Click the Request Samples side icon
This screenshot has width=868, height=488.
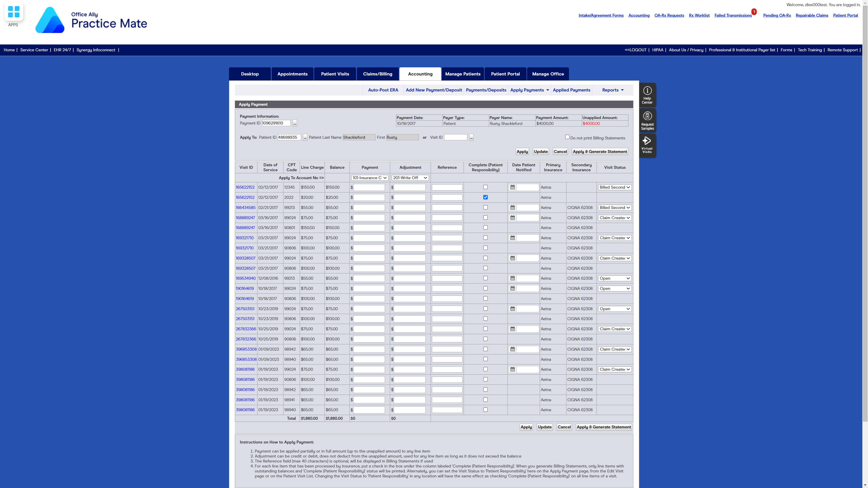tap(647, 120)
